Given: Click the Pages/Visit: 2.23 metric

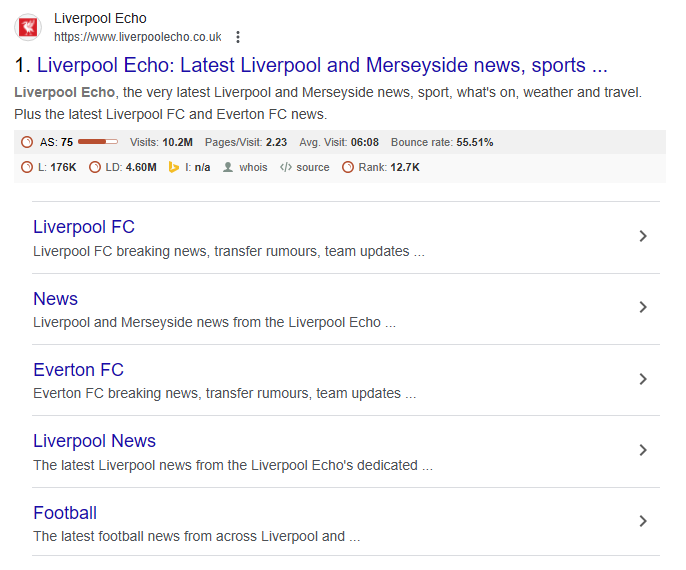Looking at the screenshot, I should (246, 142).
